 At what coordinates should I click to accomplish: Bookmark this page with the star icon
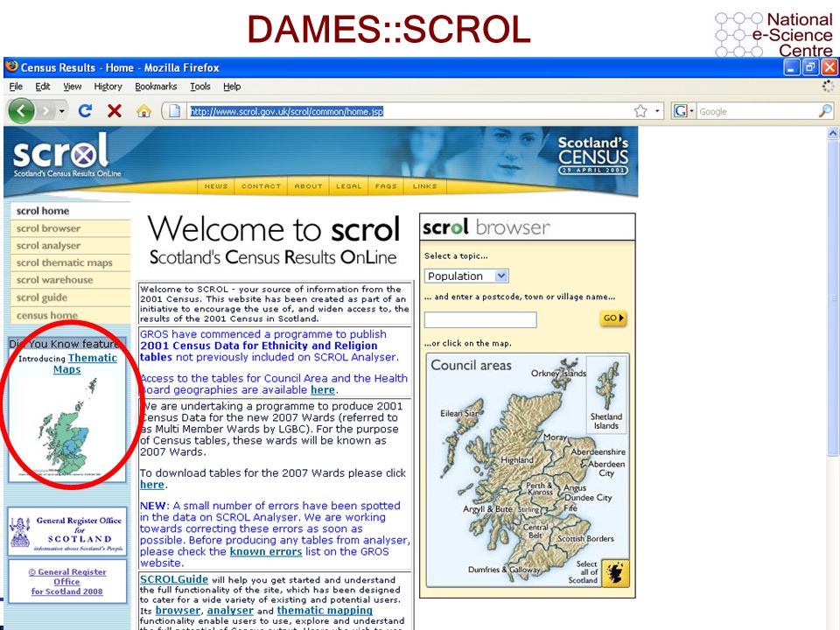point(640,111)
